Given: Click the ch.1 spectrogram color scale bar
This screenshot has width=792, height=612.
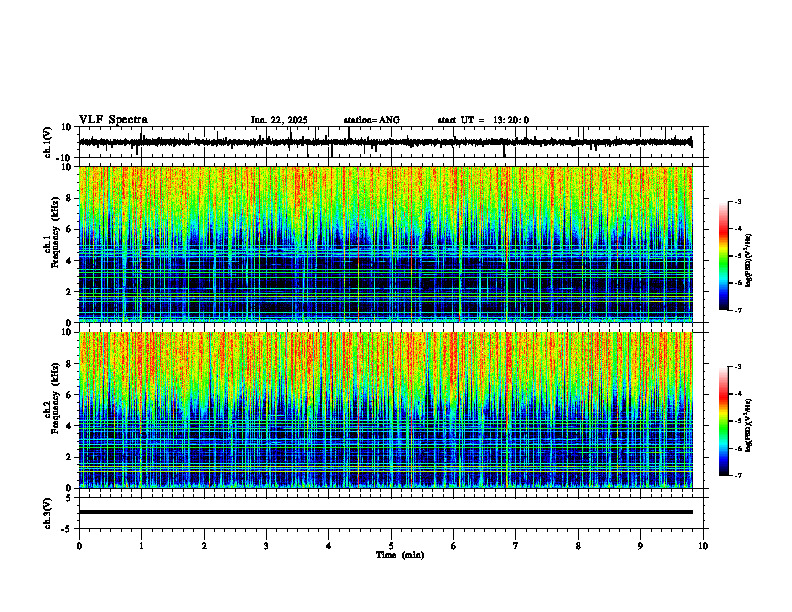Looking at the screenshot, I should tap(723, 256).
